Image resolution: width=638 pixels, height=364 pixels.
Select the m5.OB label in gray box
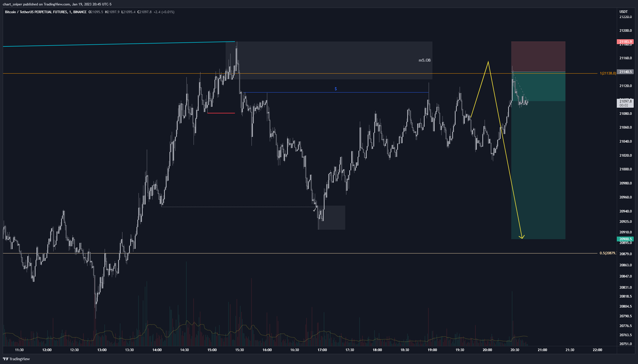[x=424, y=61]
